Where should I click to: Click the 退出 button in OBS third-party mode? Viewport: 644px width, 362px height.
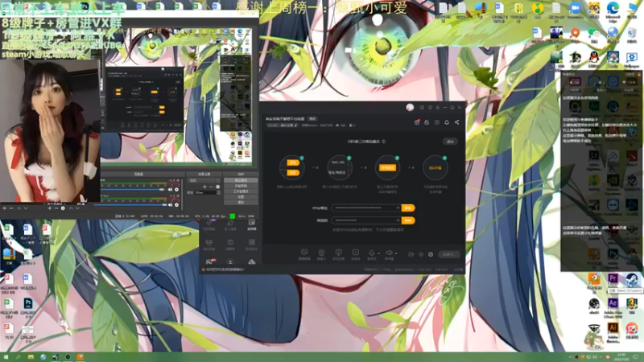(x=450, y=142)
